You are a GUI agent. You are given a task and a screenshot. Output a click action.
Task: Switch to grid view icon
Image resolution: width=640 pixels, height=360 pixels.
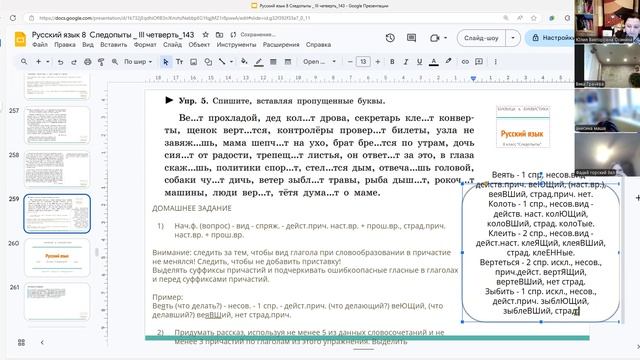point(21,342)
